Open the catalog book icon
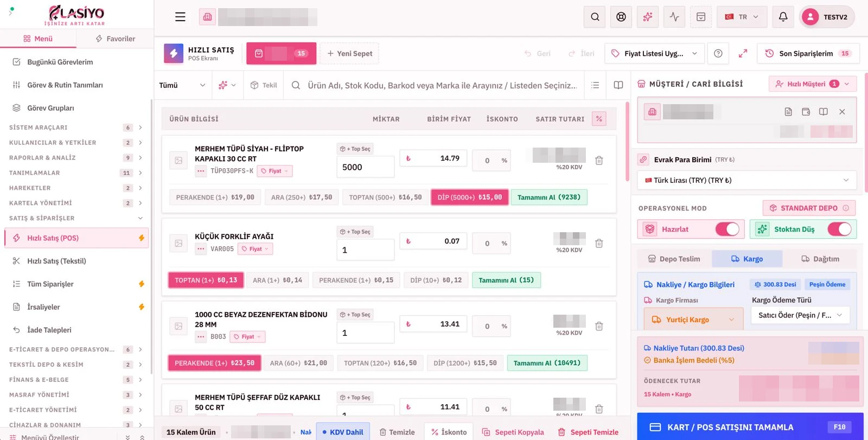Viewport: 868px width, 440px height. pos(618,85)
